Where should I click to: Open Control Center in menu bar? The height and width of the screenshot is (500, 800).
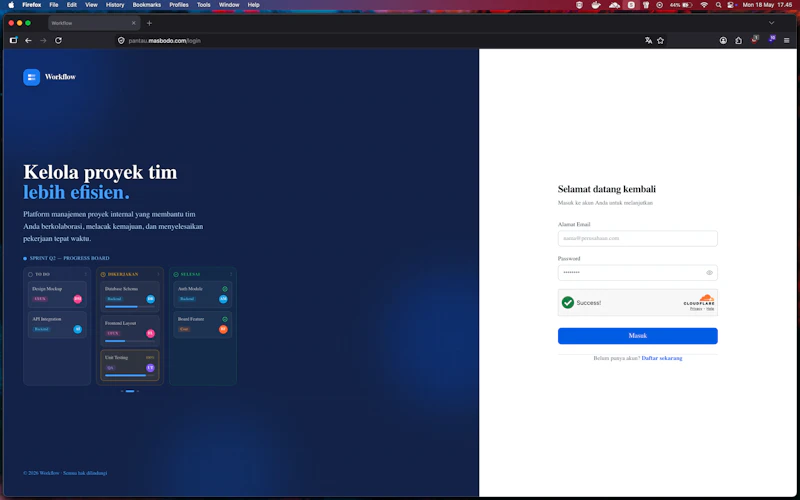(x=731, y=5)
